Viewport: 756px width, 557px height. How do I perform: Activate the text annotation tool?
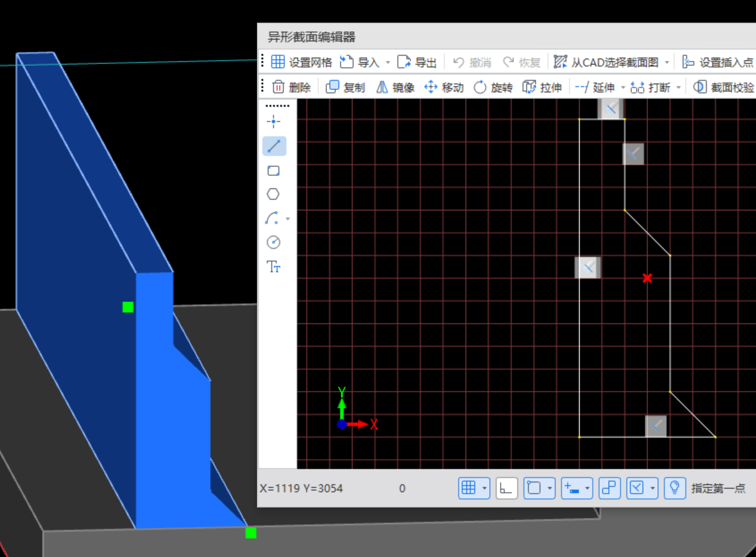coord(274,267)
